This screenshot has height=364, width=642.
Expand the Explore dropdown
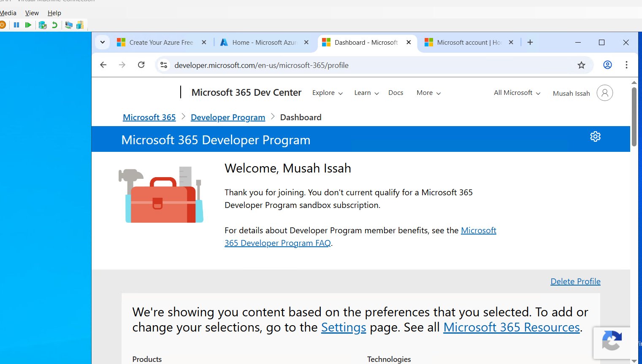pos(327,93)
